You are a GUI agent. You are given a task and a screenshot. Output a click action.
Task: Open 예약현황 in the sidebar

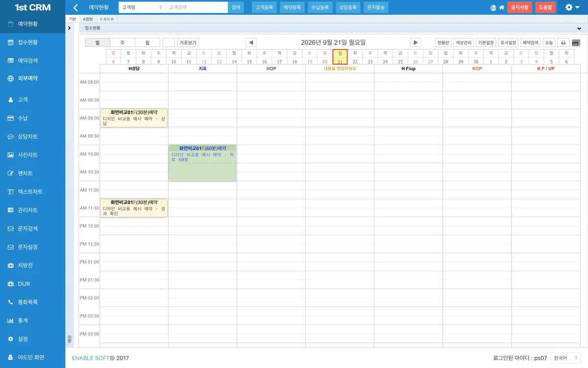32,24
